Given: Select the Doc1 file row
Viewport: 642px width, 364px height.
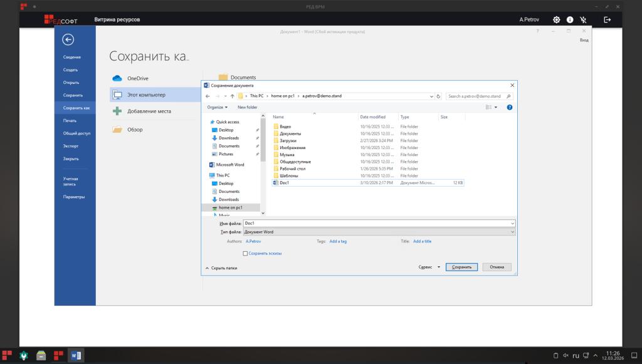Looking at the screenshot, I should click(367, 183).
